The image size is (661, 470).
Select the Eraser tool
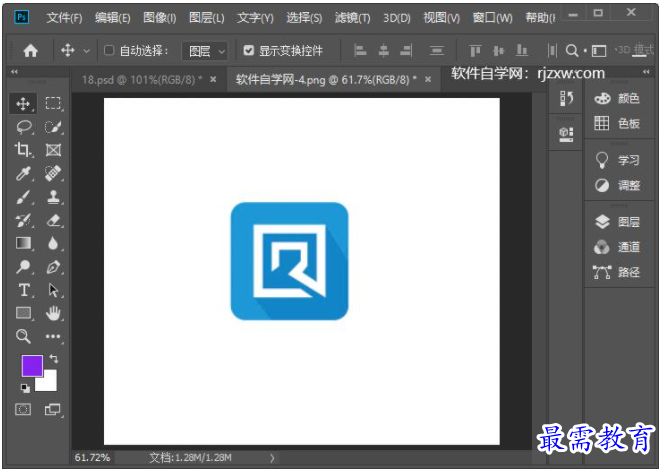coord(53,220)
